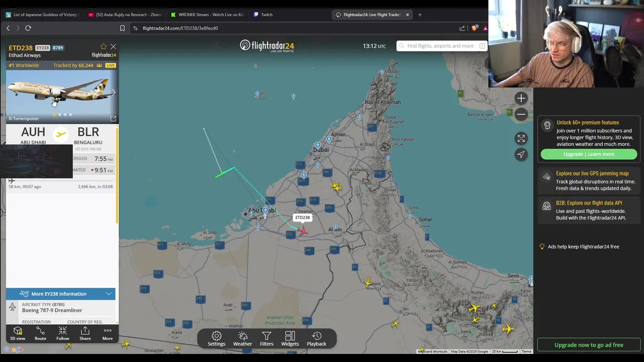The height and width of the screenshot is (362, 644).
Task: Zoom in the map with plus button
Action: click(521, 99)
